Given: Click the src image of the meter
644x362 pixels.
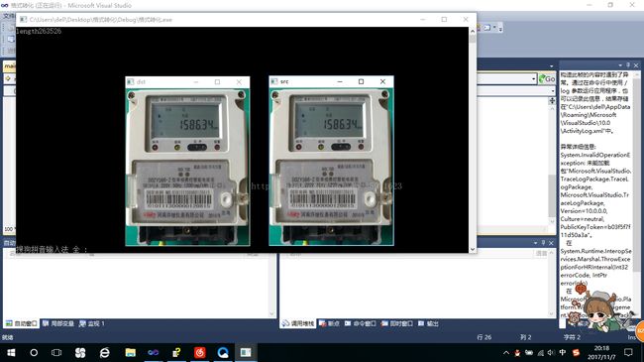Looking at the screenshot, I should [331, 167].
